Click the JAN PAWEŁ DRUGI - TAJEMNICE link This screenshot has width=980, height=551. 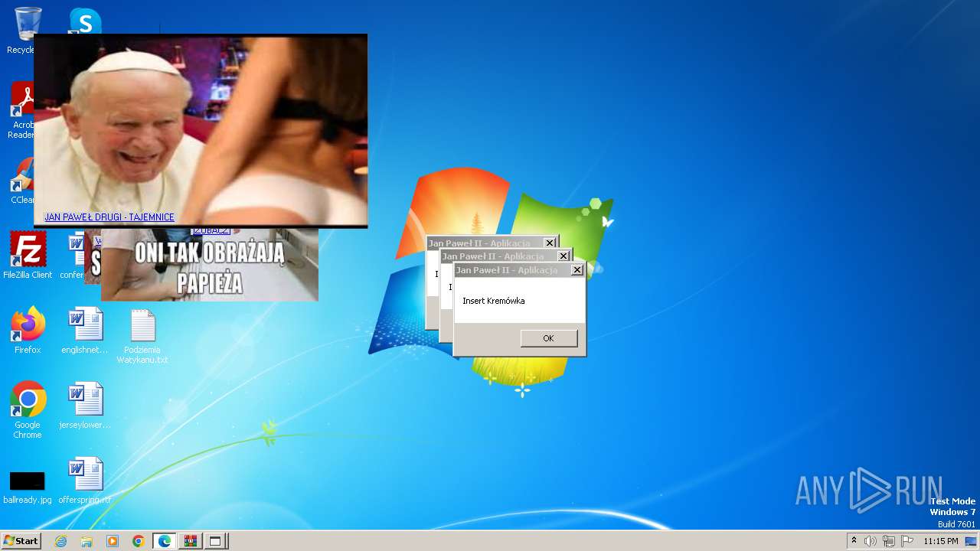pos(109,217)
